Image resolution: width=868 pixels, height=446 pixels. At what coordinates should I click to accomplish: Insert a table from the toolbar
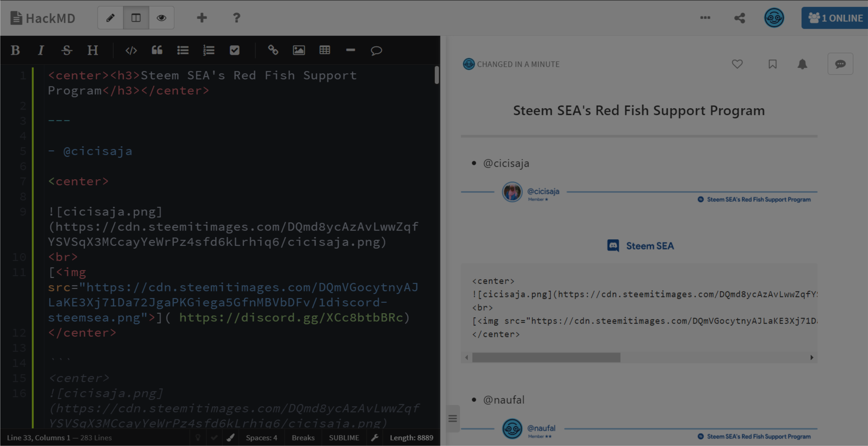click(325, 50)
